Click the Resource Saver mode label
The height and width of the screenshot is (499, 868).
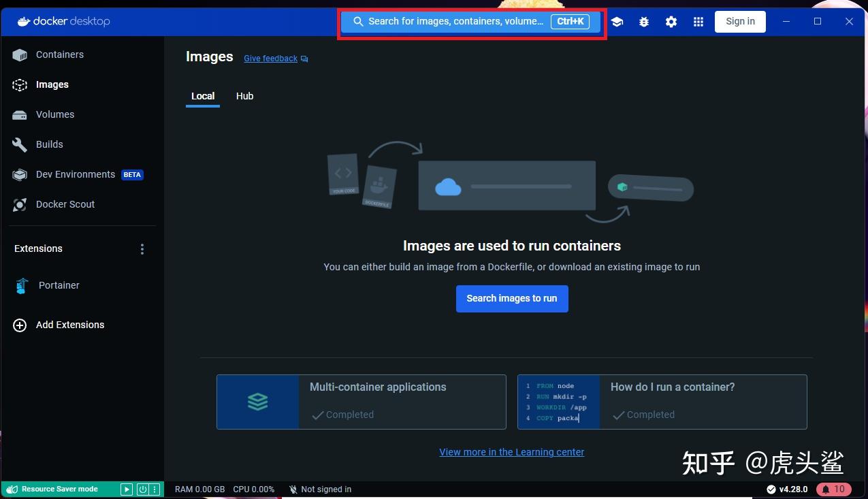pos(60,489)
